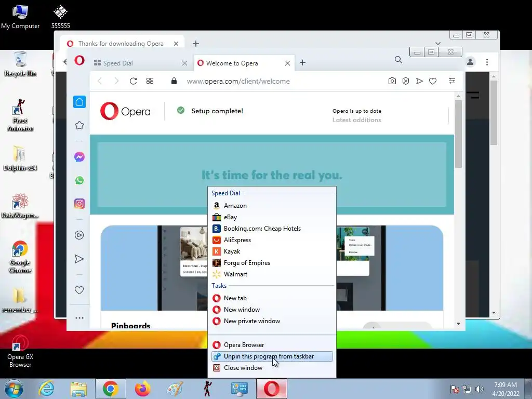Click the taskbar clock showing 7:09 AM
532x399 pixels.
tap(506, 389)
